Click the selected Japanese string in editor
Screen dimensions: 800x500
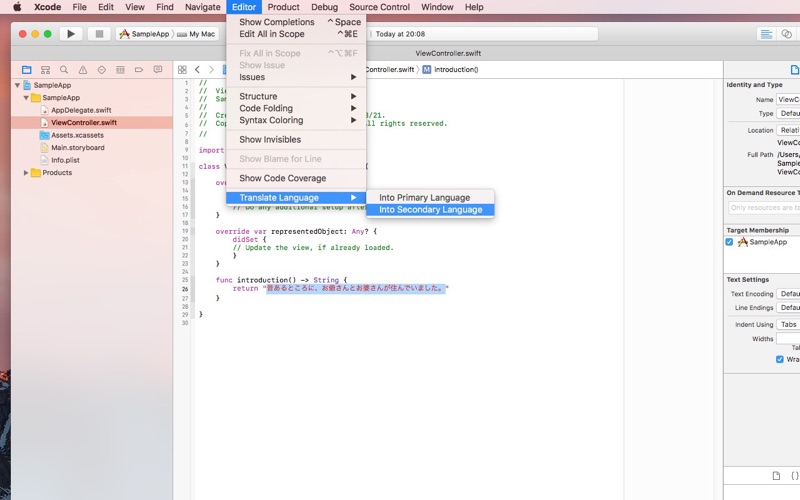[356, 288]
